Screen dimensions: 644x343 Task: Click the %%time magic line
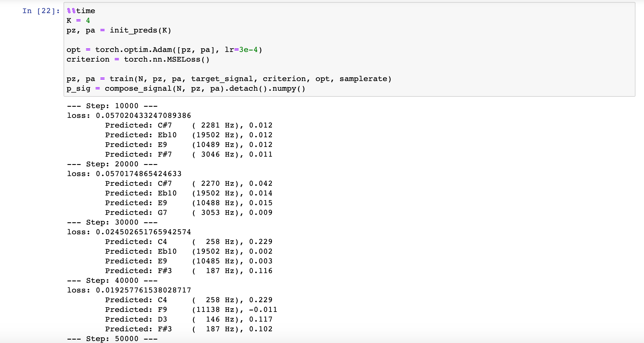click(81, 11)
